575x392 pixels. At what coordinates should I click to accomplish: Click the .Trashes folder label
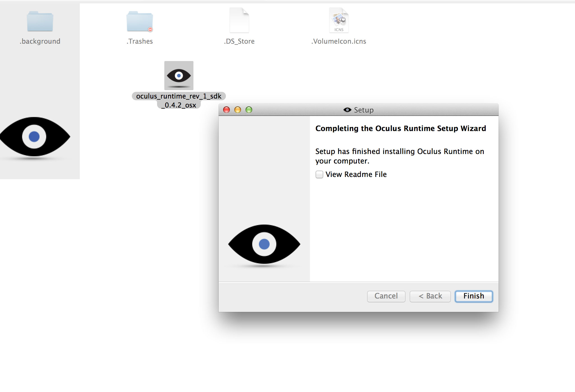(x=139, y=41)
